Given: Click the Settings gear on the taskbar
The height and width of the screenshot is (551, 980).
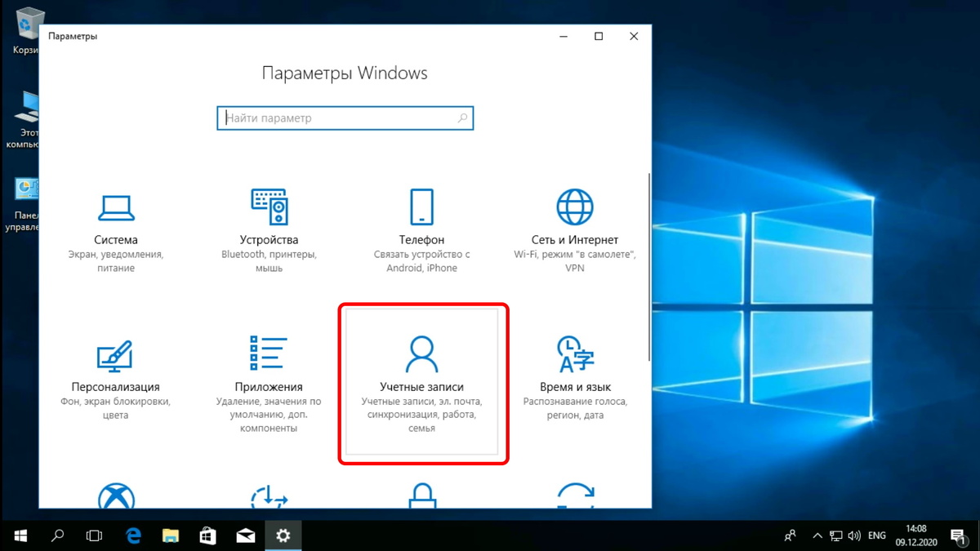Looking at the screenshot, I should [x=283, y=535].
